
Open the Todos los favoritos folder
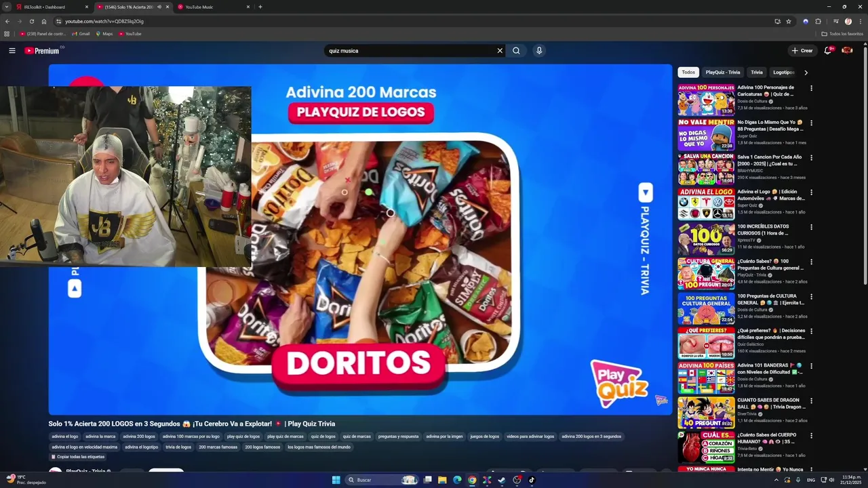coord(842,34)
